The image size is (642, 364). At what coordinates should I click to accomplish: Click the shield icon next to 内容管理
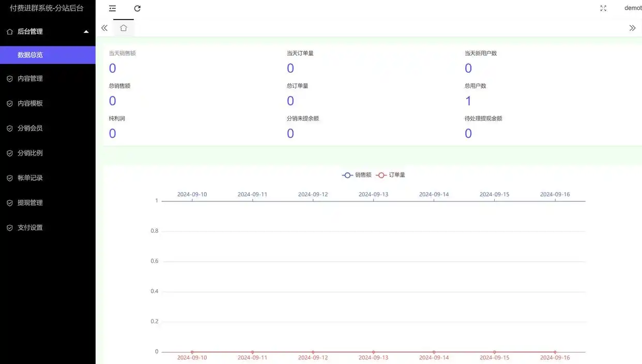click(x=9, y=79)
